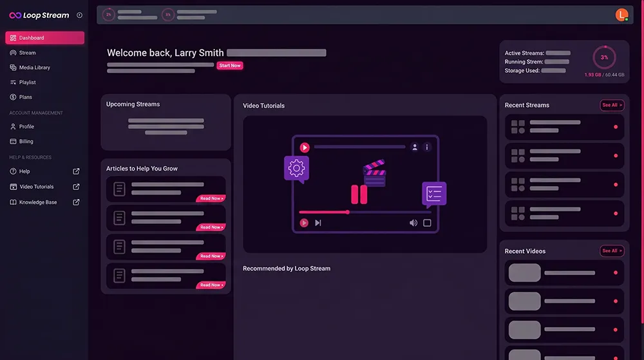Image resolution: width=644 pixels, height=360 pixels.
Task: Click Read Now on the second article
Action: 211,227
